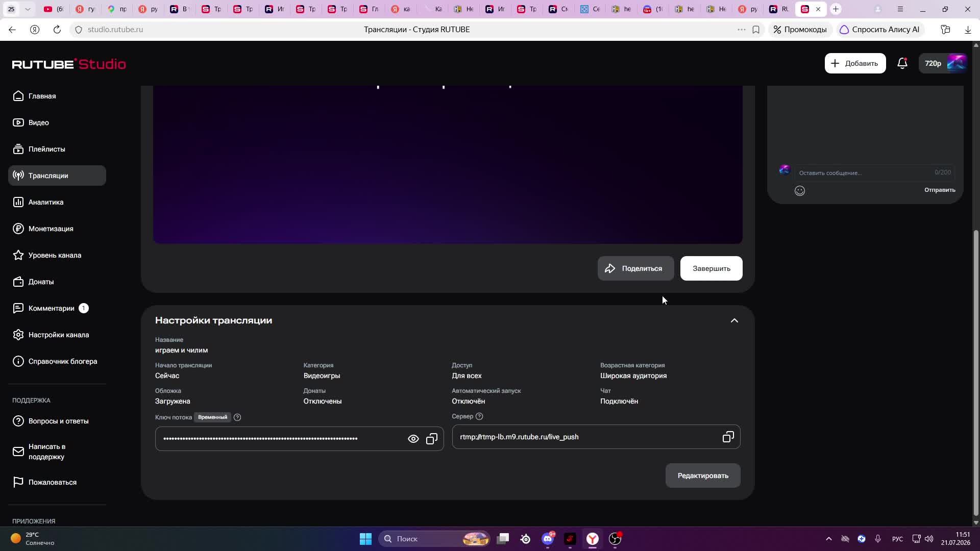Open the Windows Start menu
980x551 pixels.
tap(365, 539)
